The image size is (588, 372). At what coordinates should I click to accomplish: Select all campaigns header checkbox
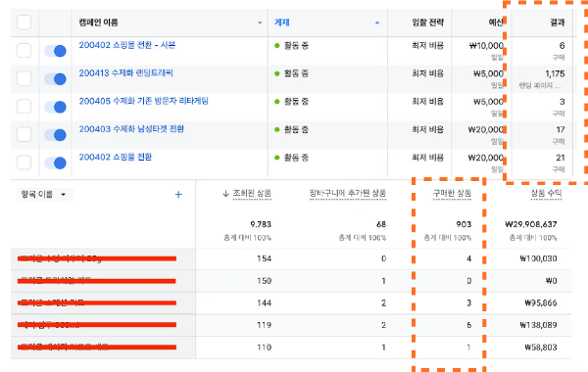click(24, 23)
